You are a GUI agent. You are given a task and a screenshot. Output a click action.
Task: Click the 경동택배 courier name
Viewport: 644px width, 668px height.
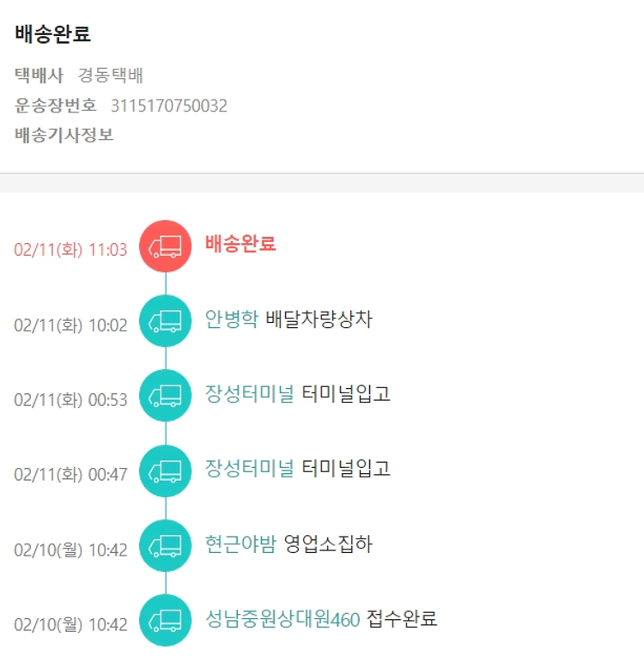pyautogui.click(x=111, y=76)
